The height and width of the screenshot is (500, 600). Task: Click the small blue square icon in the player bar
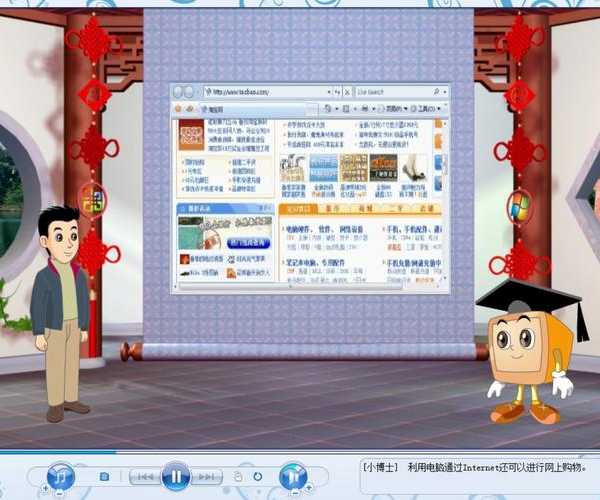[x=104, y=477]
